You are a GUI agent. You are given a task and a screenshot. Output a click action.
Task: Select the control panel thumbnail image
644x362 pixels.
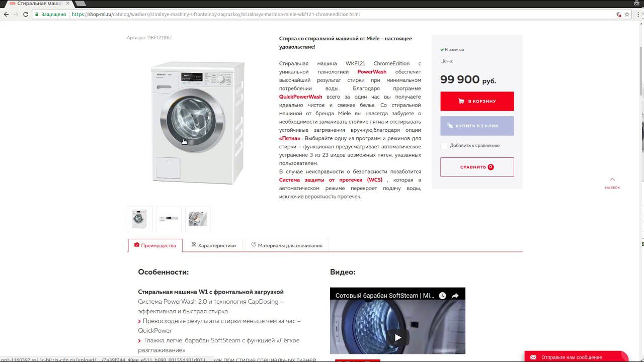coord(169,219)
